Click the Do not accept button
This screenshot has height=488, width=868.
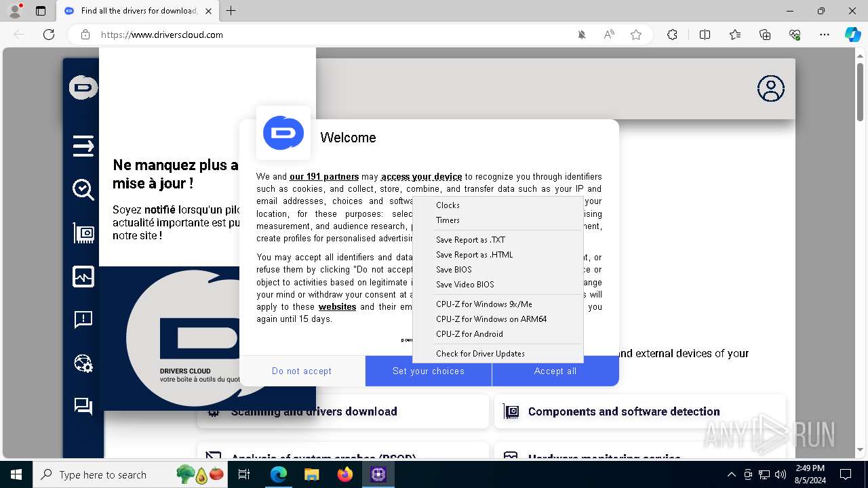[x=302, y=371]
